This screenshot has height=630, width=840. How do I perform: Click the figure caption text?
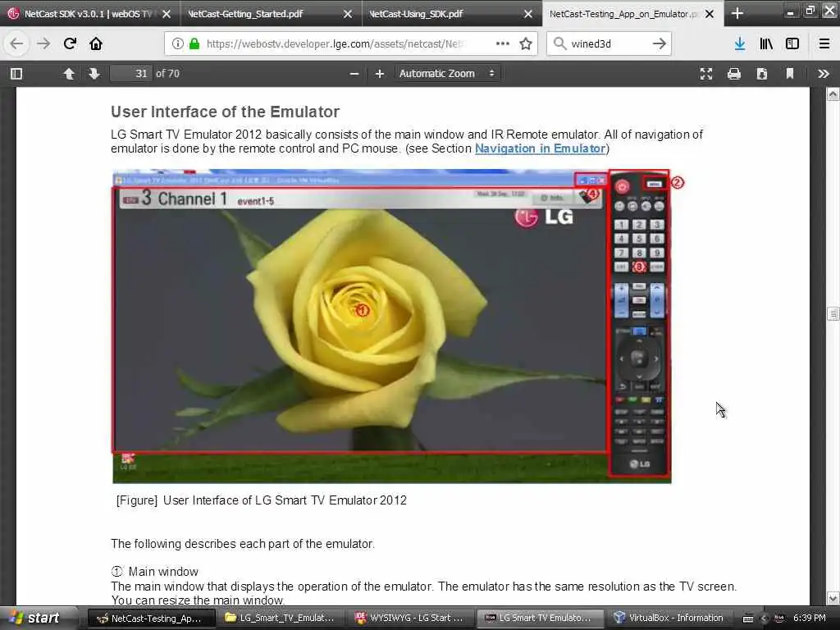click(x=262, y=500)
